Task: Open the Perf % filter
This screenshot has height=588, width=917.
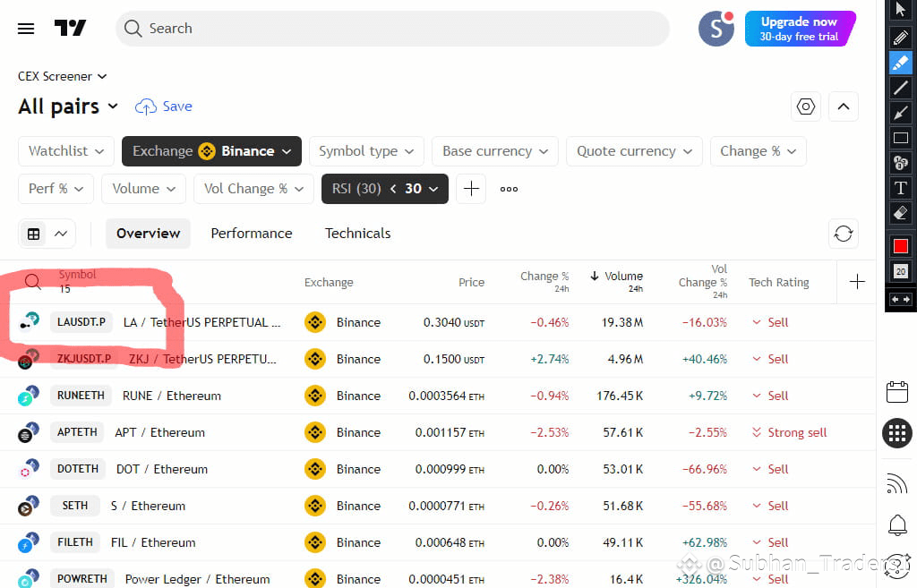Action: (56, 188)
